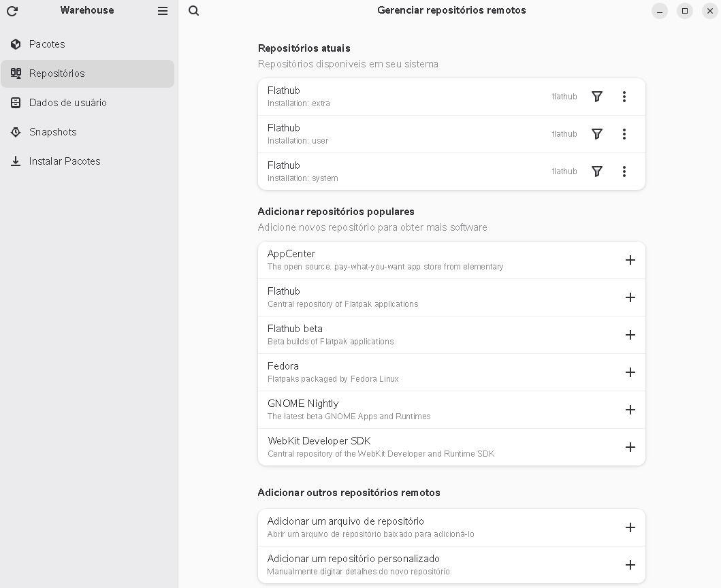Viewport: 721px width, 588px height.
Task: Click the search magnifier icon
Action: 194,11
